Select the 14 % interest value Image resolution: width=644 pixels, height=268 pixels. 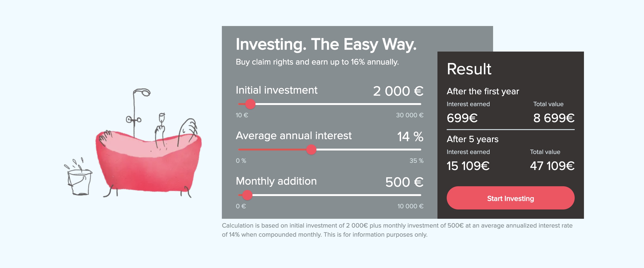[x=410, y=137]
